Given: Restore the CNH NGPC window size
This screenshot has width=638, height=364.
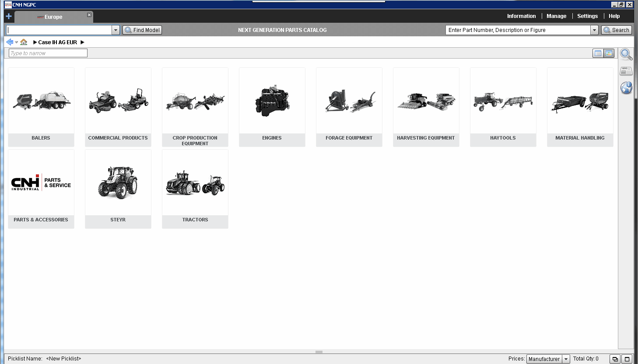Looking at the screenshot, I should (621, 4).
